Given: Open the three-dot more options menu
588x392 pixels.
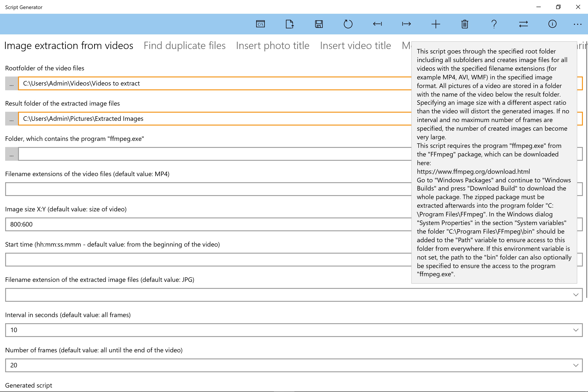Looking at the screenshot, I should [x=577, y=24].
